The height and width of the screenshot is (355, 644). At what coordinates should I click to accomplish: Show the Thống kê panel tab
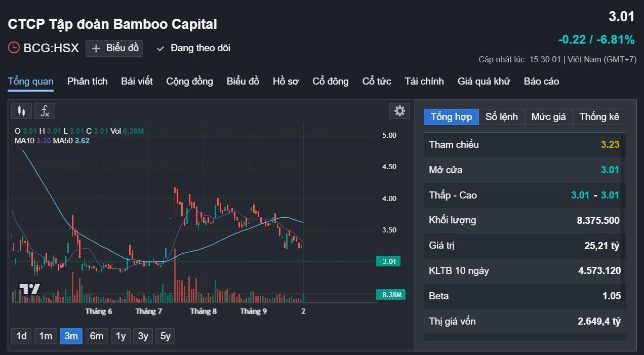click(x=599, y=117)
